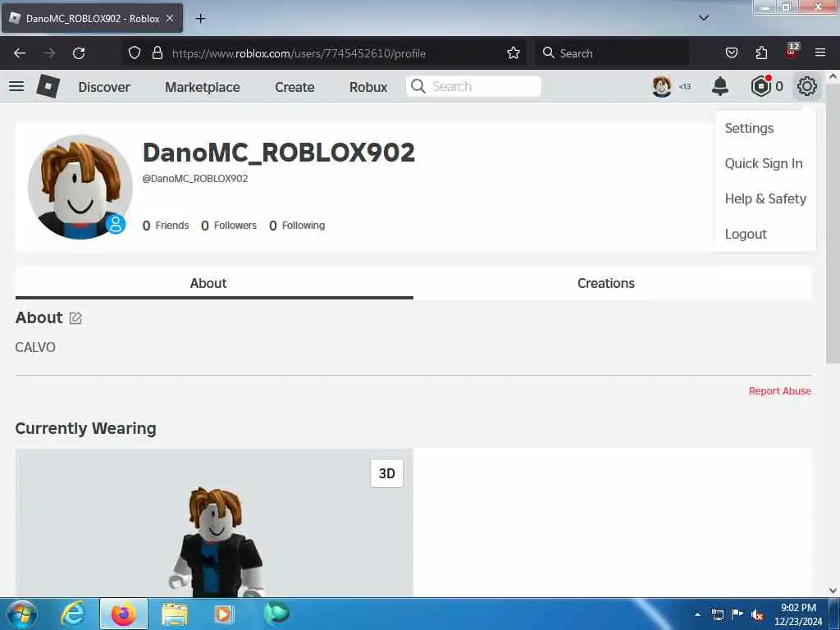Select Settings from the gear menu
840x630 pixels.
click(749, 128)
